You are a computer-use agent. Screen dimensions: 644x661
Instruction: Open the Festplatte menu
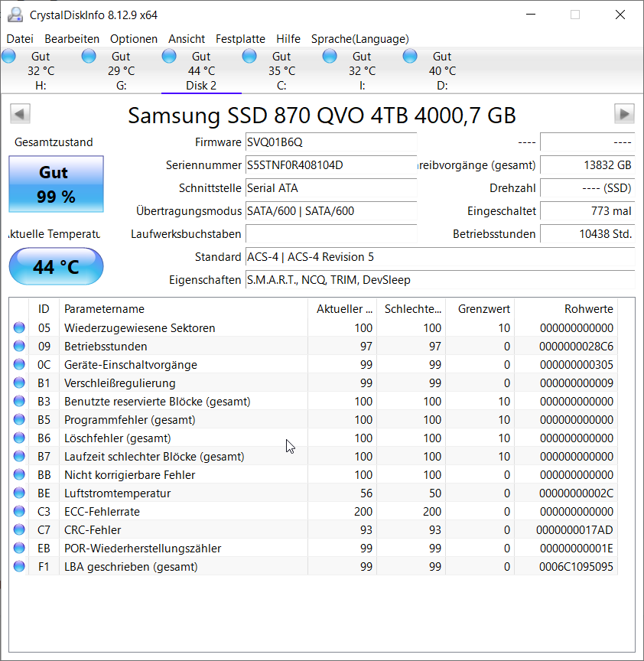(240, 38)
